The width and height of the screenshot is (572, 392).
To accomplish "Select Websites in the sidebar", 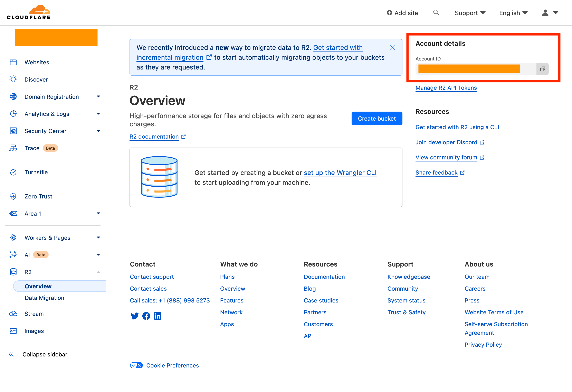I will click(x=37, y=62).
